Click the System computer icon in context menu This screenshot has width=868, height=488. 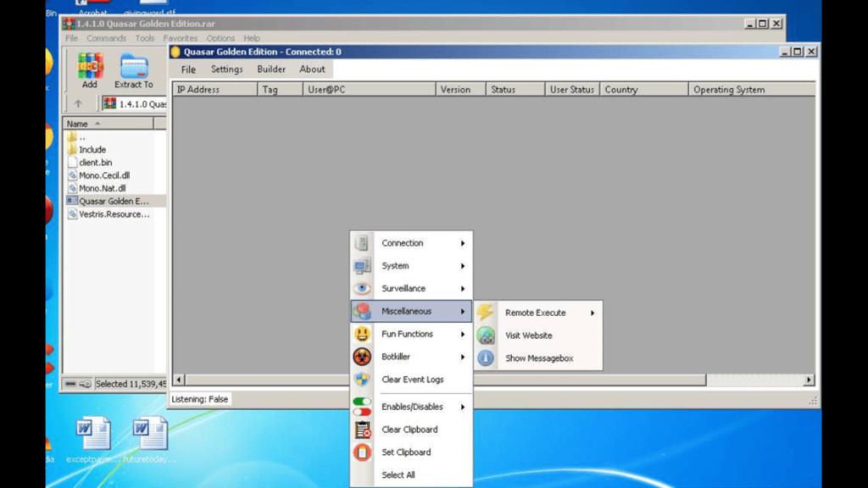[x=362, y=265]
